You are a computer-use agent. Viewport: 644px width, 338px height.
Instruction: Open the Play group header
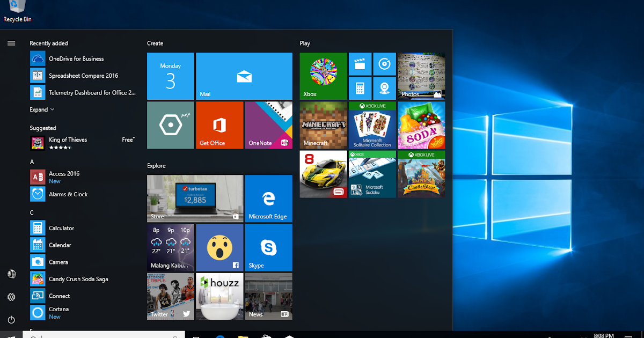tap(304, 43)
